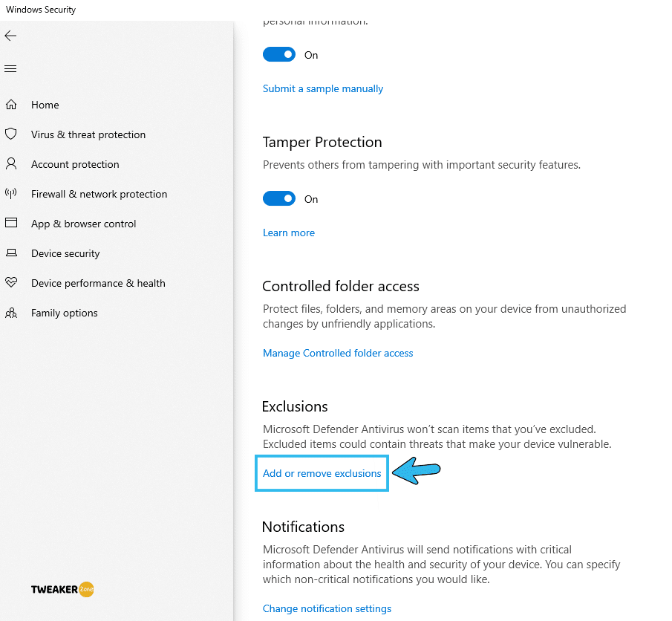Open App & browser control
Screen dimensions: 672x621
click(84, 224)
